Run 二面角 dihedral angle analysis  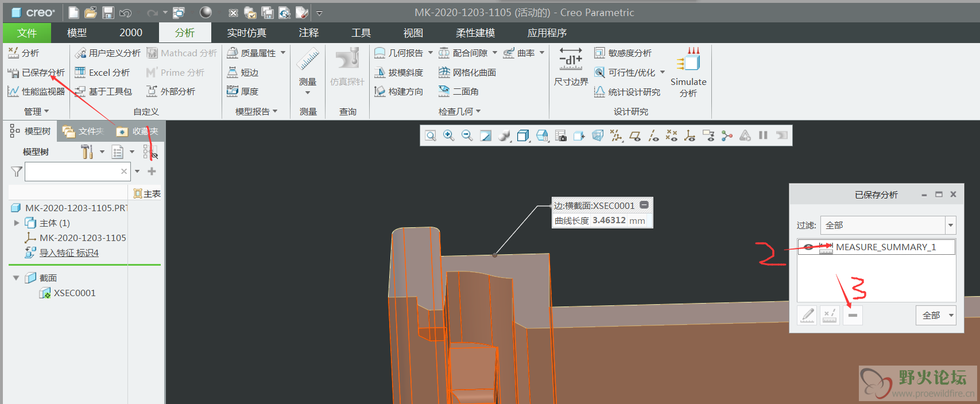458,91
